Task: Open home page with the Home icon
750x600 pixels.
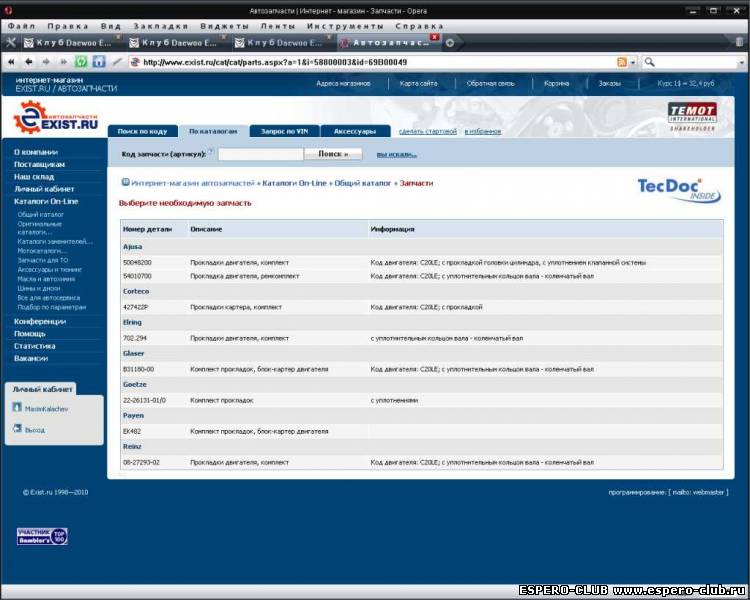Action: coord(99,61)
